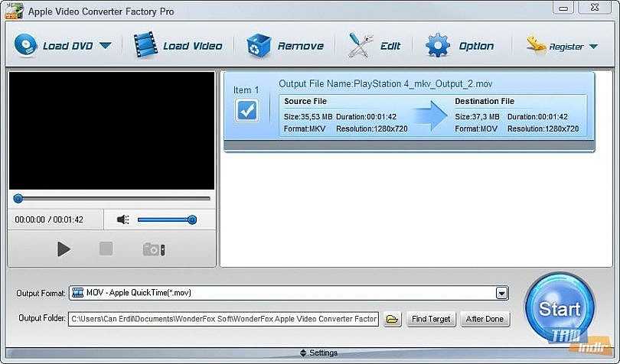Viewport: 620px width, 364px height.
Task: Select the output file name PlayStation 4_mkv_Output_2.mov
Action: pyautogui.click(x=423, y=84)
